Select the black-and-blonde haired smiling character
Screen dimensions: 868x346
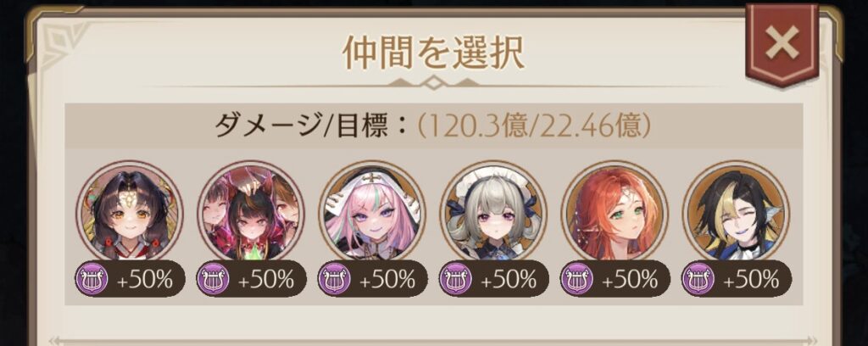tap(736, 213)
